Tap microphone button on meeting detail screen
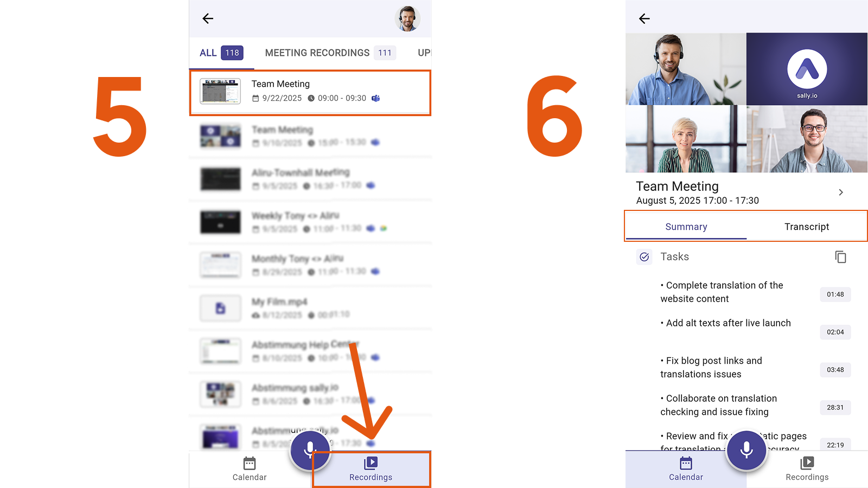 pos(746,450)
